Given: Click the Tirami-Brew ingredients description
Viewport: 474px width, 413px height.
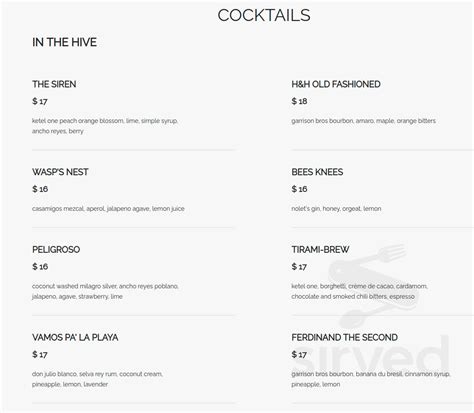Looking at the screenshot, I should 359,291.
